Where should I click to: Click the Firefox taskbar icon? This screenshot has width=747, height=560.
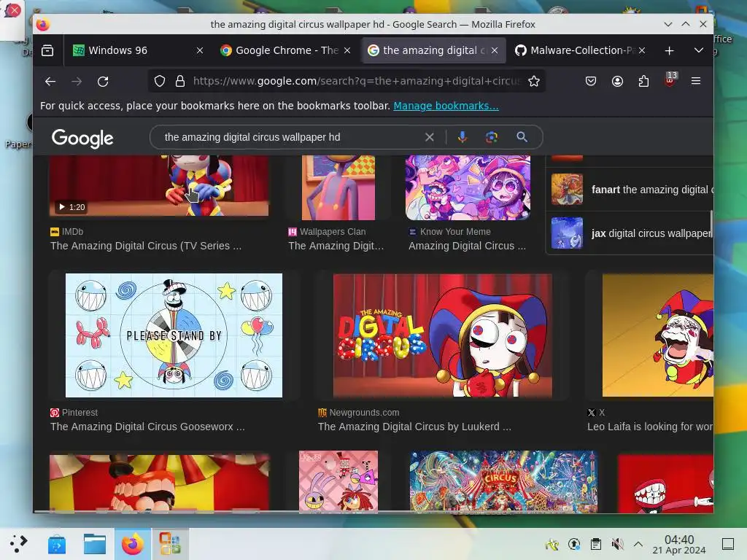click(x=133, y=544)
